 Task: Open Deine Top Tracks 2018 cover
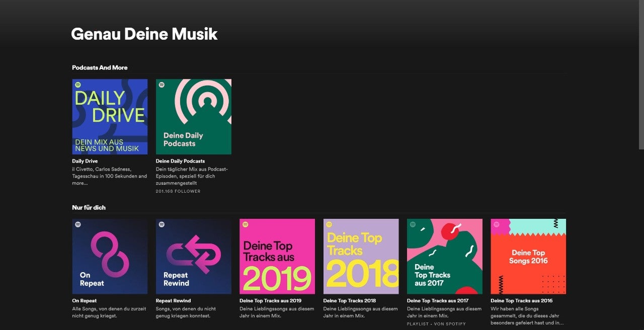[x=361, y=257]
